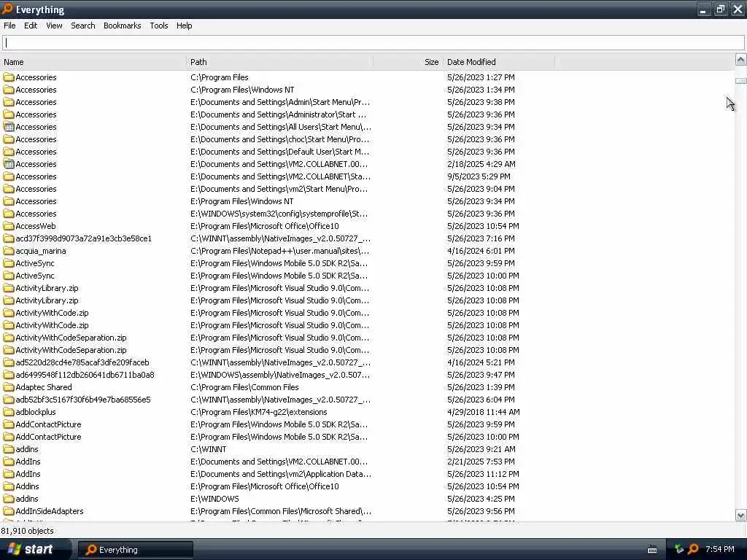Screen dimensions: 747x560
Task: Click path C:\Program Files\Common Files
Action: (x=244, y=387)
